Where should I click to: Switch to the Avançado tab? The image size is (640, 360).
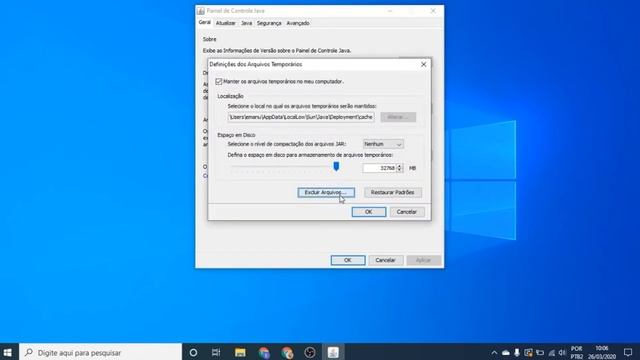tap(298, 23)
